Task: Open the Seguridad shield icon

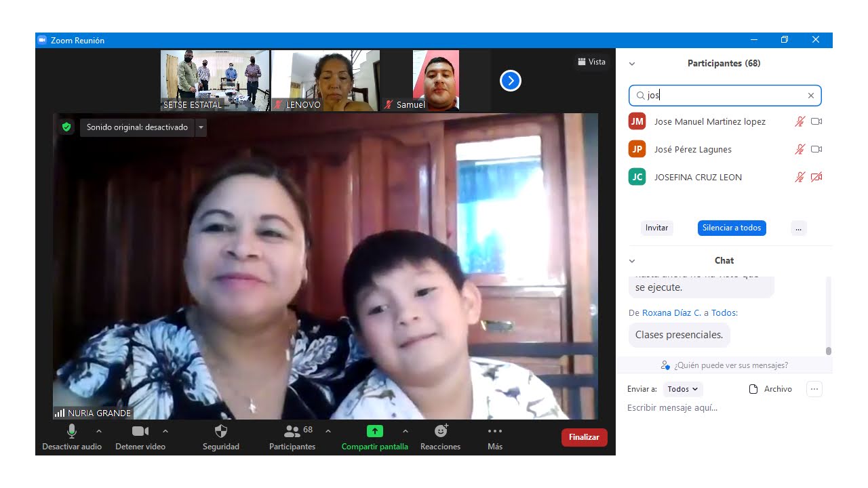Action: point(221,431)
